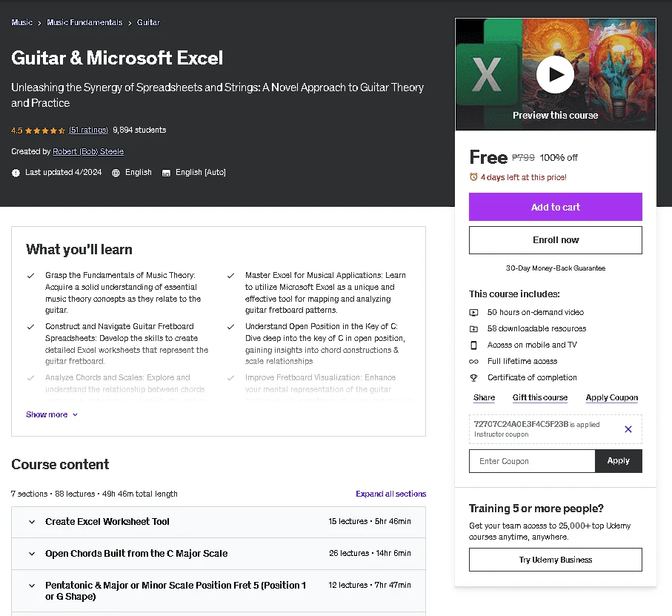Expand all sections of course content
Viewport: 672px width, 616px height.
click(x=391, y=494)
